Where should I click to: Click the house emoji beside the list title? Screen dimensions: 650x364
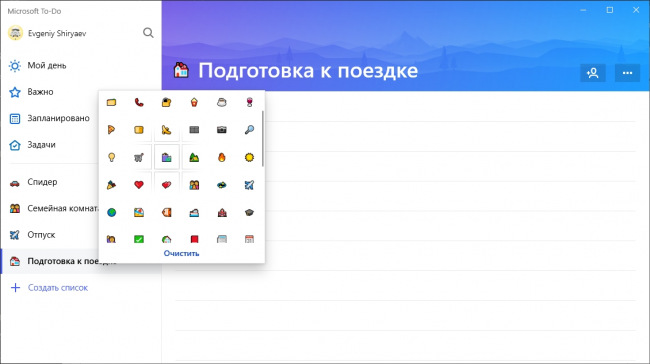point(181,70)
